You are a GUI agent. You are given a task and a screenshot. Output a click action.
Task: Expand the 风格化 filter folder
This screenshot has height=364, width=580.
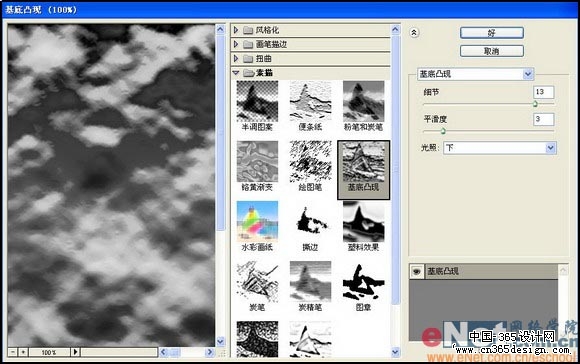coord(236,30)
